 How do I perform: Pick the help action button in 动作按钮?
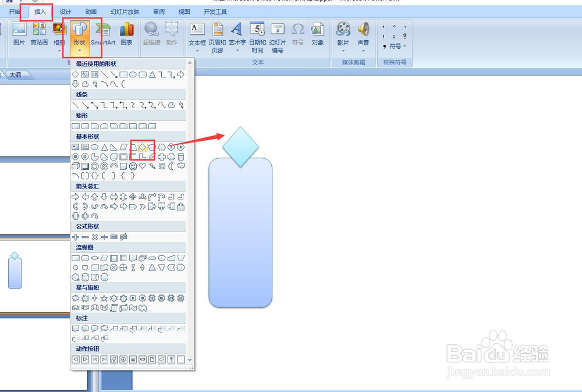click(x=171, y=359)
